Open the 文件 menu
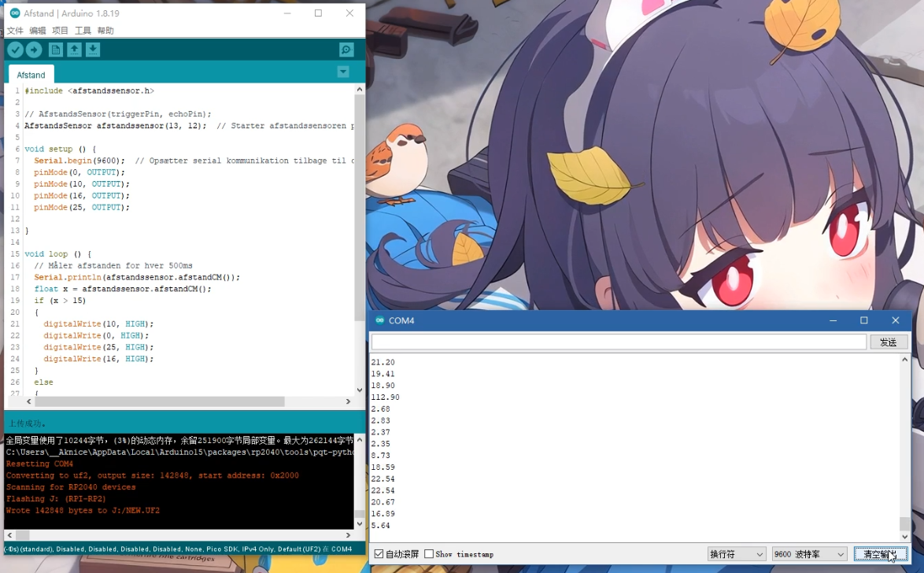The image size is (924, 573). 15,31
